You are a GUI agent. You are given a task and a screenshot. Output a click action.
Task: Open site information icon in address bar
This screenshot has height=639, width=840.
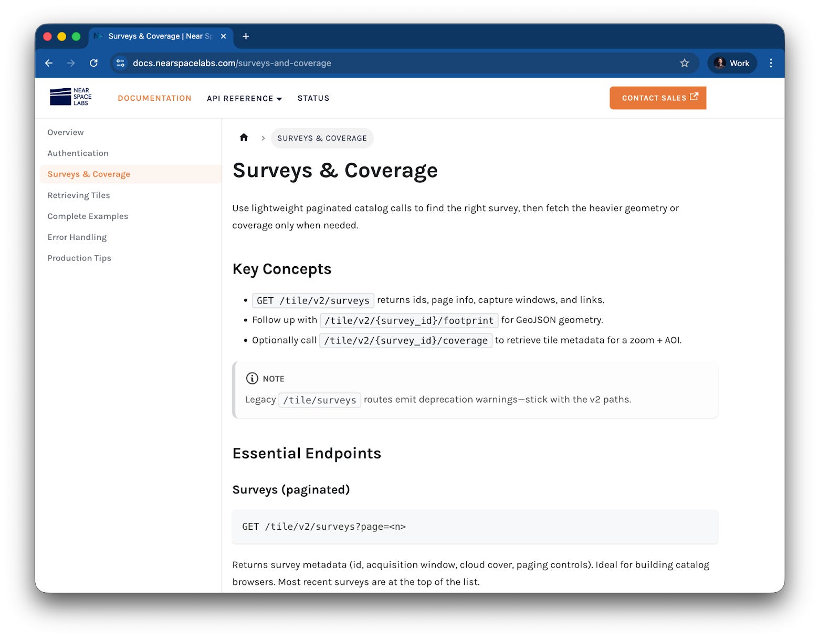point(120,63)
